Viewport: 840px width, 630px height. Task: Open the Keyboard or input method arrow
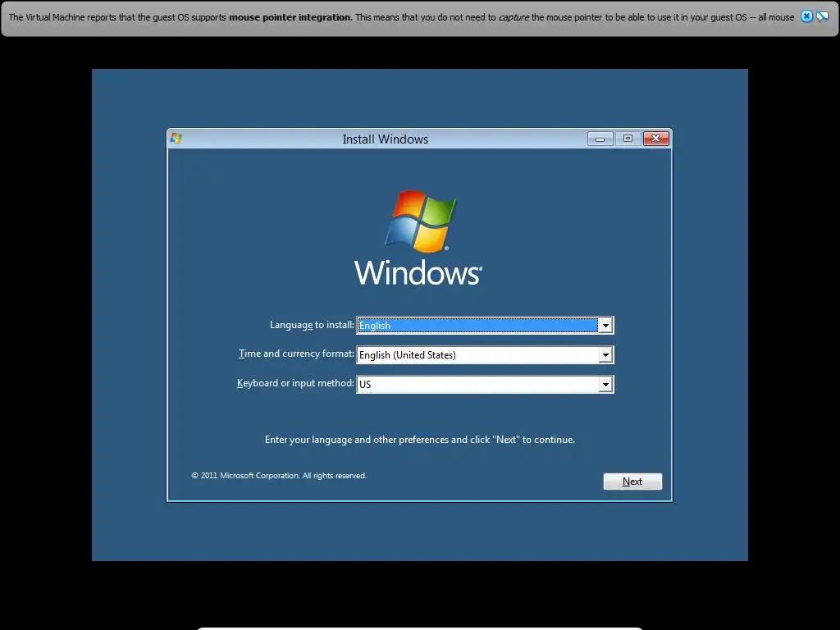[605, 384]
